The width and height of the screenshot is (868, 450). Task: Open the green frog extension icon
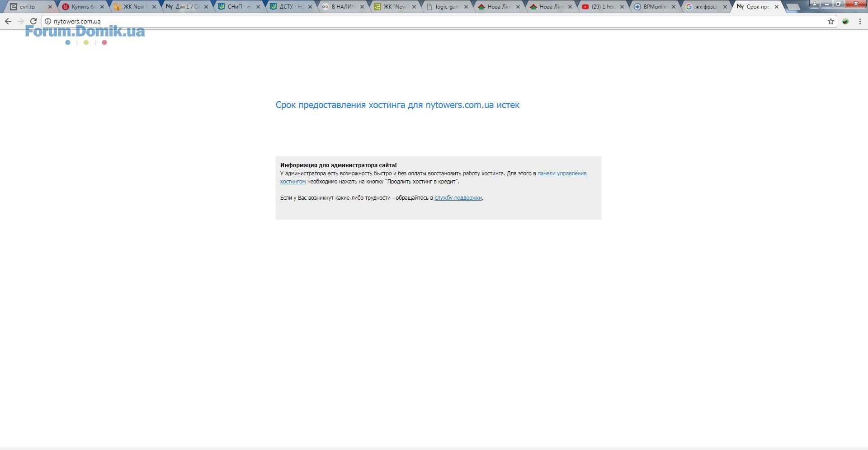(x=845, y=21)
